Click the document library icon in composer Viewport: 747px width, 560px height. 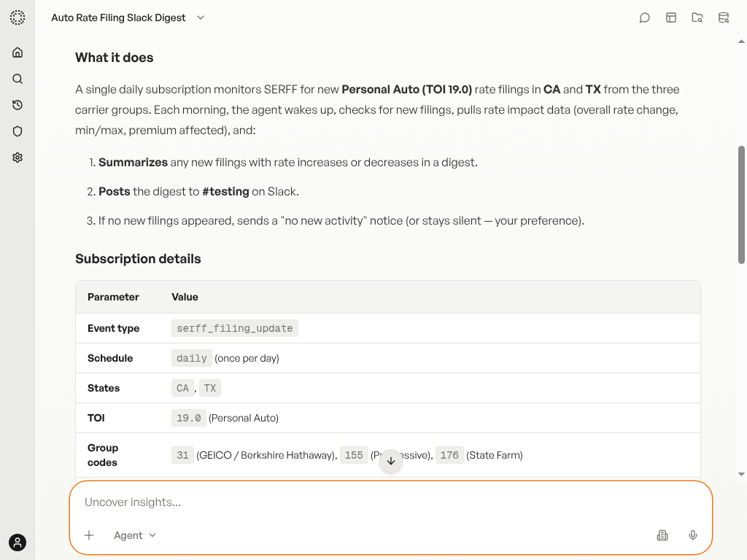662,535
